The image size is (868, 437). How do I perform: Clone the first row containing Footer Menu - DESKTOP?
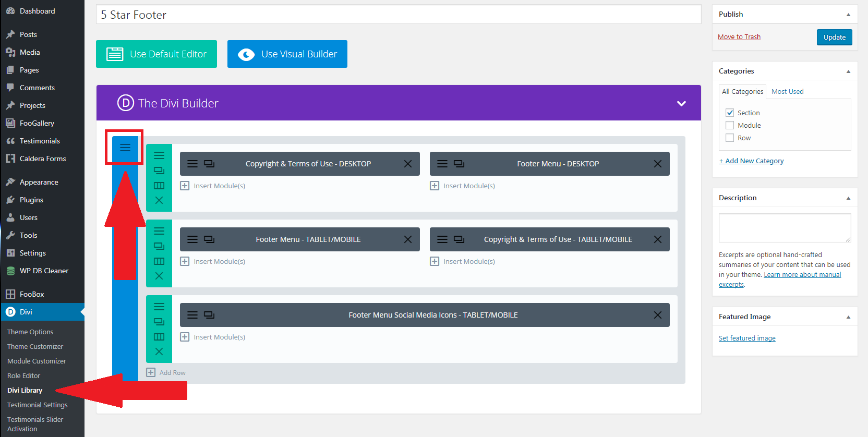(159, 171)
